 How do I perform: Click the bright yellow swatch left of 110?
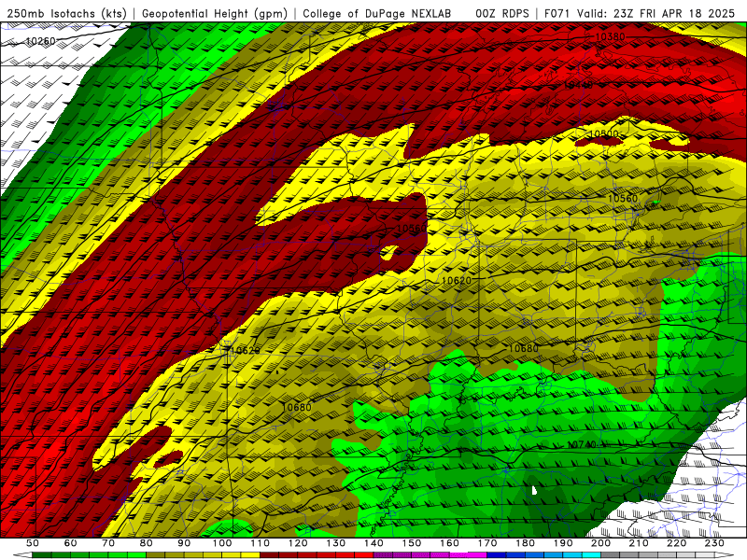coord(250,555)
